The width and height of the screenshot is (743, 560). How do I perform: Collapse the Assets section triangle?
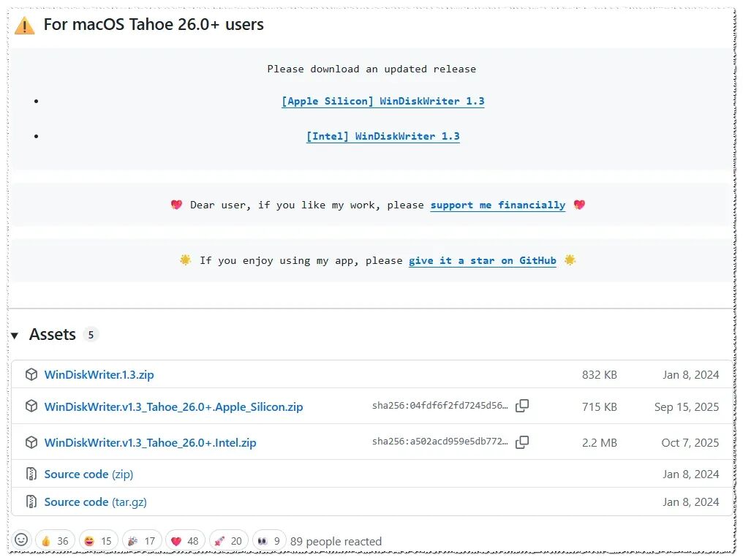[15, 336]
